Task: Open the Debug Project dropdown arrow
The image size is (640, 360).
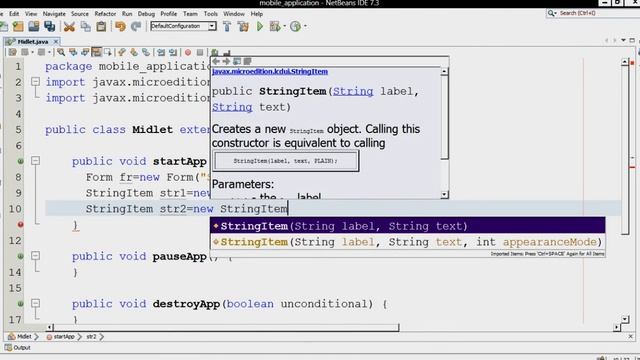Action: pyautogui.click(x=284, y=27)
